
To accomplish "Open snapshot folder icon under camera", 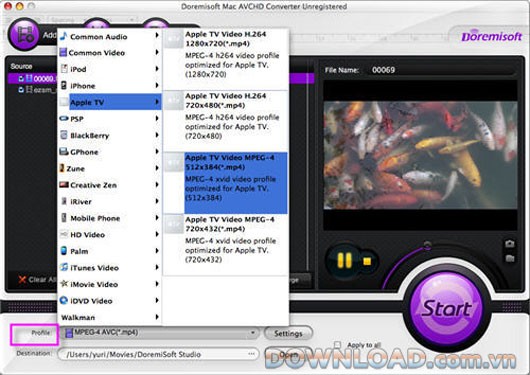I will (509, 258).
